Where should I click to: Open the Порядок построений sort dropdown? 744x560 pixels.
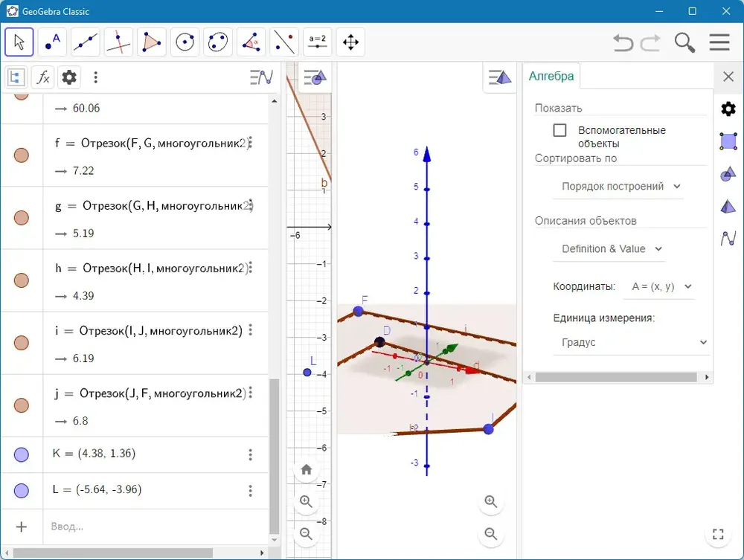click(x=618, y=187)
